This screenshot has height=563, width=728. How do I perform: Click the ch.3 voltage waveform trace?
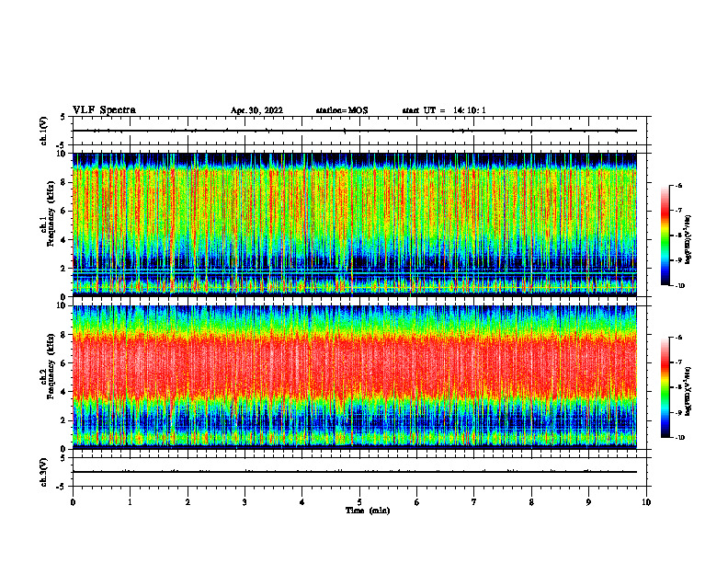354,472
